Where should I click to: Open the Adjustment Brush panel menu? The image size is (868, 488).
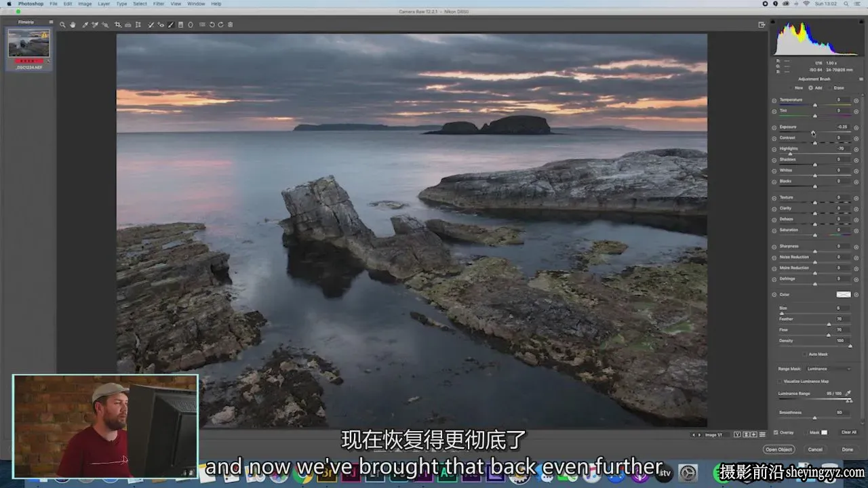pyautogui.click(x=861, y=79)
